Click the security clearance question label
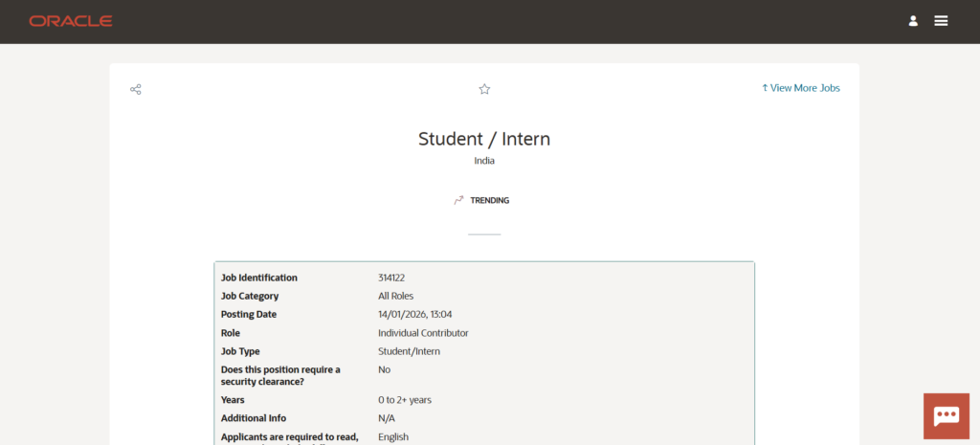Viewport: 980px width, 445px height. [280, 375]
